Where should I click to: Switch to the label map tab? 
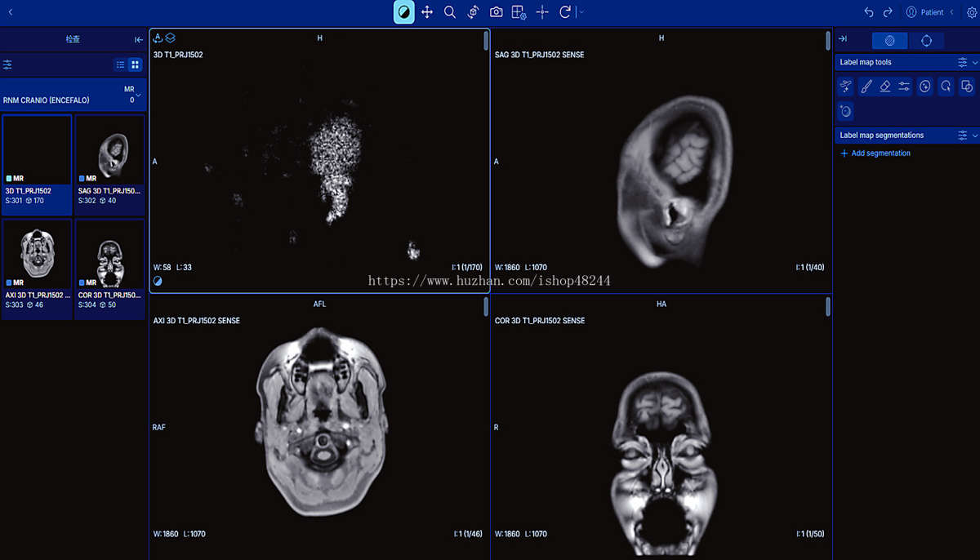point(890,40)
